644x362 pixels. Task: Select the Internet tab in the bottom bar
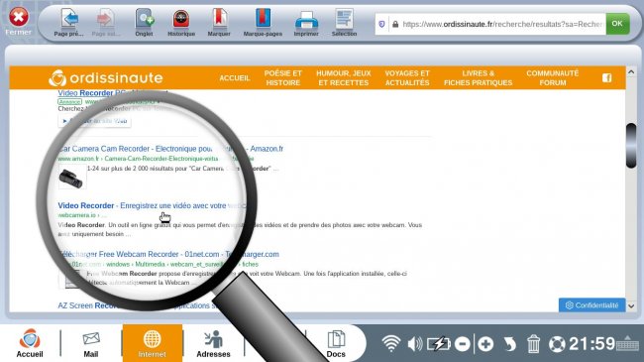152,343
